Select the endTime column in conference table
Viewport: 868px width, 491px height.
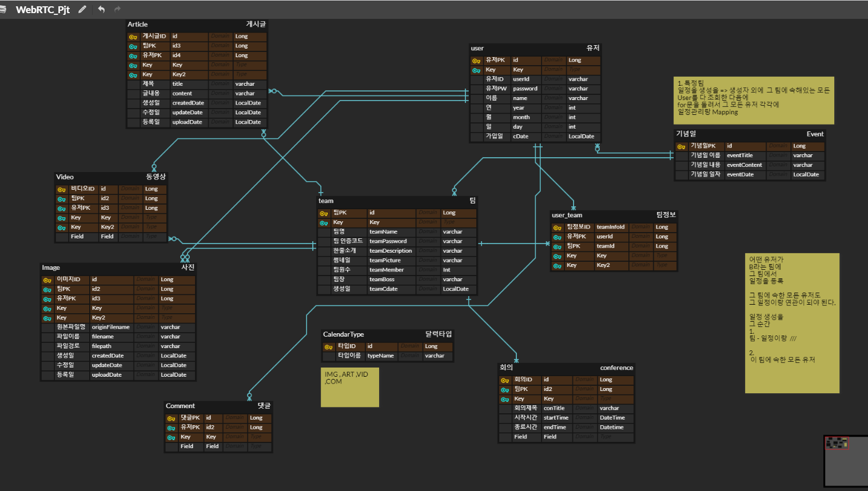[x=555, y=428]
